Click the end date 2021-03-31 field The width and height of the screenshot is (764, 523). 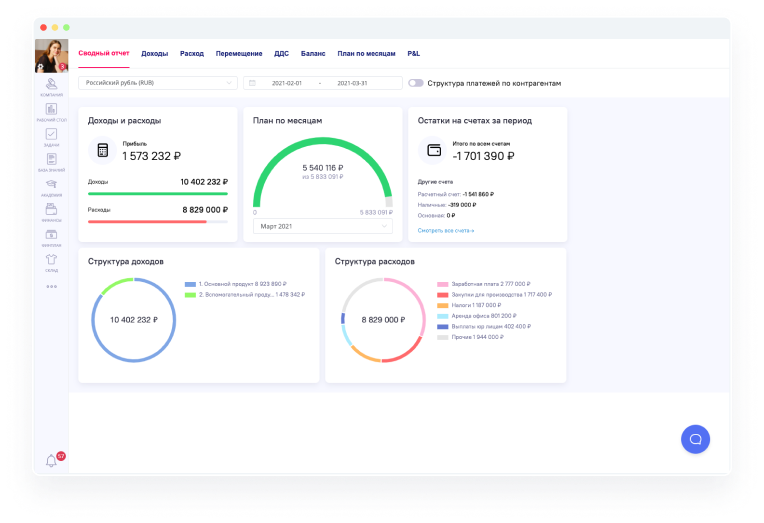pyautogui.click(x=352, y=83)
